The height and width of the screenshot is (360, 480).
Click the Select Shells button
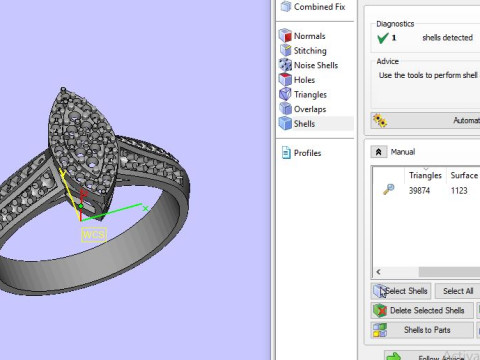click(401, 291)
